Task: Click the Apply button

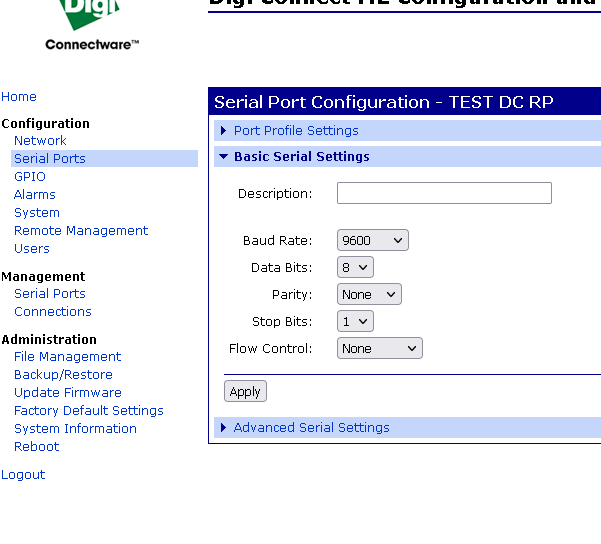Action: click(245, 391)
